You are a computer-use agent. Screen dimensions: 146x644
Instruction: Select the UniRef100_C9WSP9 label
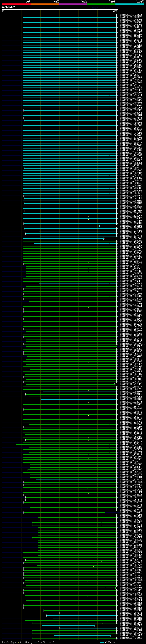[x=131, y=60]
